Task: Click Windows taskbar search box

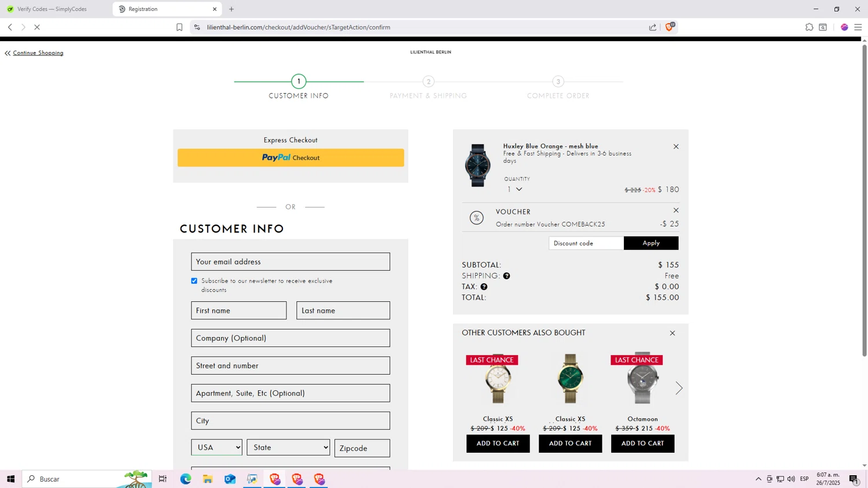Action: pyautogui.click(x=87, y=479)
